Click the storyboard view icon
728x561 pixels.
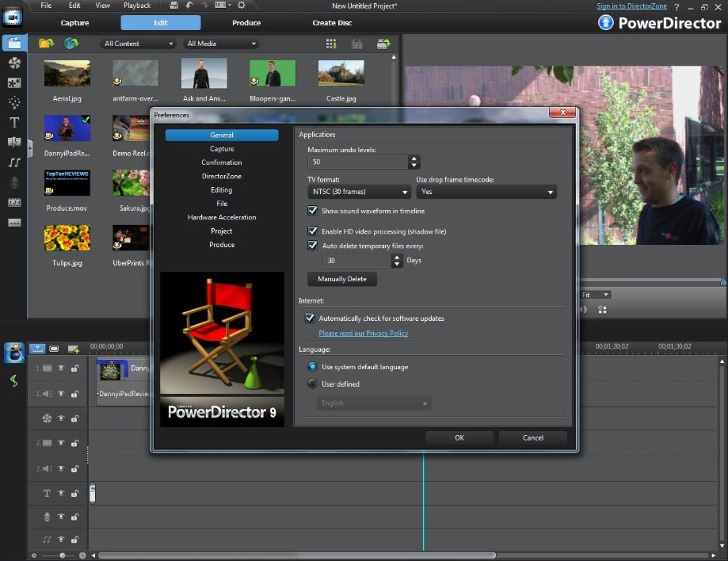54,349
